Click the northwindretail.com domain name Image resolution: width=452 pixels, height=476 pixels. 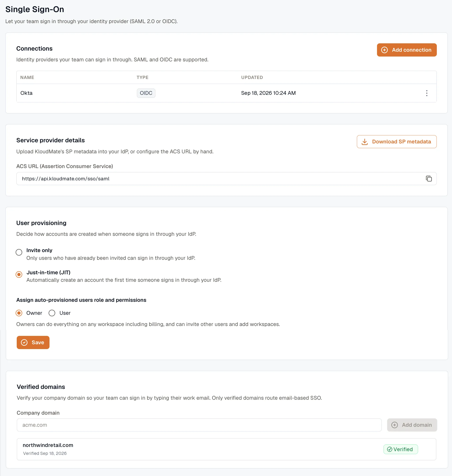point(48,445)
